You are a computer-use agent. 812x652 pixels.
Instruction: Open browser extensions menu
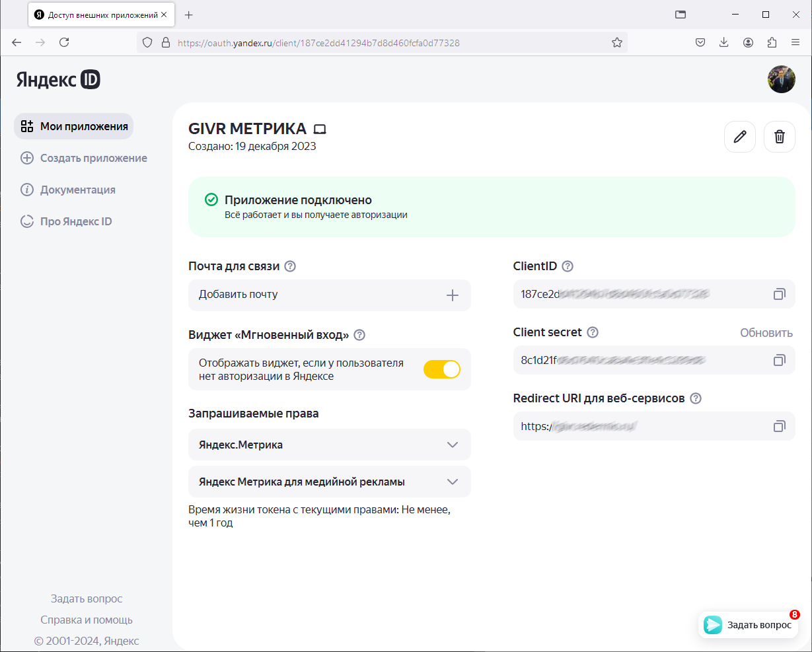(772, 42)
